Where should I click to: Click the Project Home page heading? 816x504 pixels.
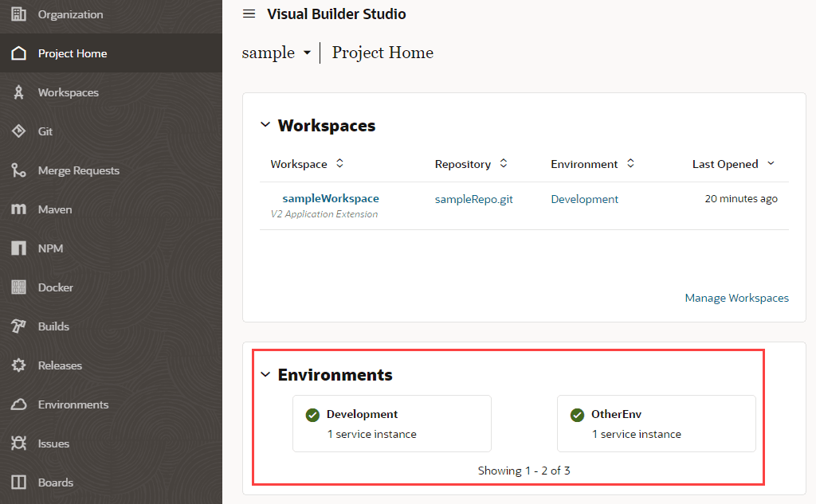coord(382,53)
